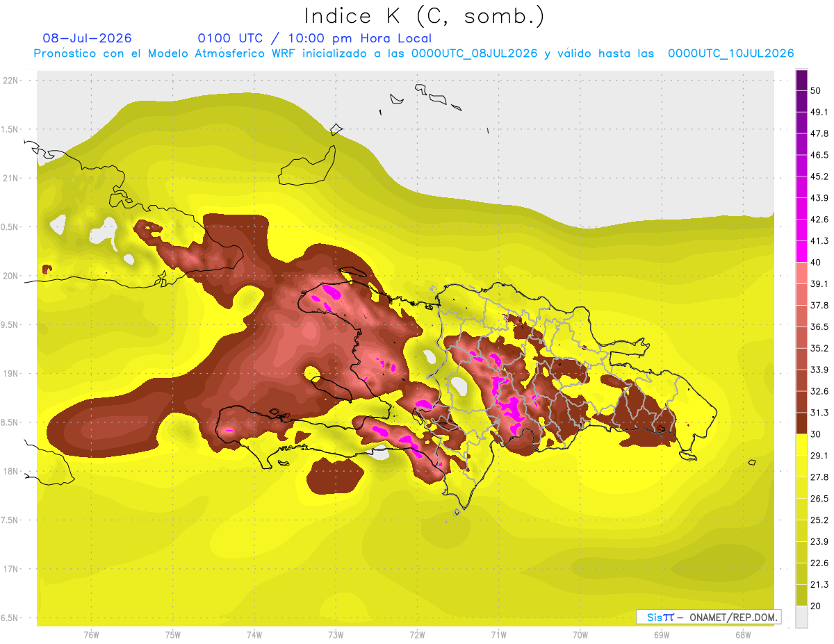Select the '08-Jul-2026' date label
Screen dimensions: 834x644
(x=87, y=38)
